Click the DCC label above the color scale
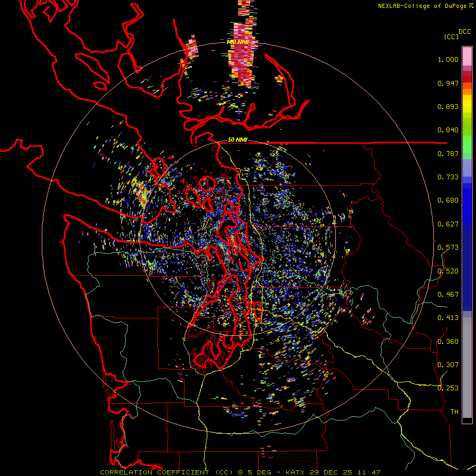Image resolution: width=476 pixels, height=476 pixels. (464, 32)
